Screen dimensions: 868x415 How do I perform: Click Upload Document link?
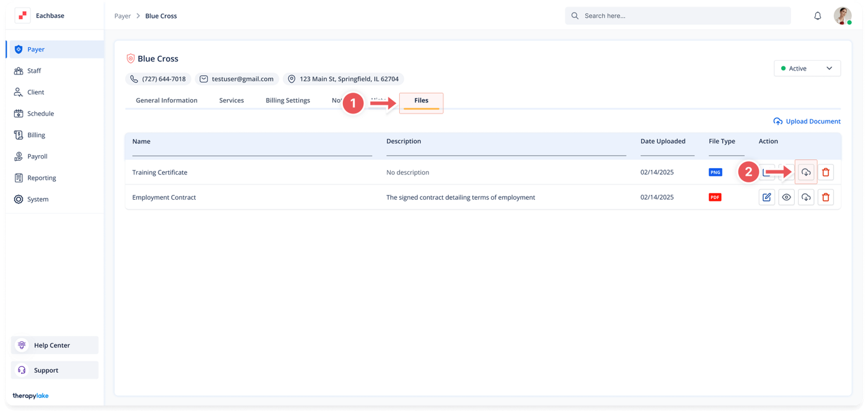tap(807, 122)
